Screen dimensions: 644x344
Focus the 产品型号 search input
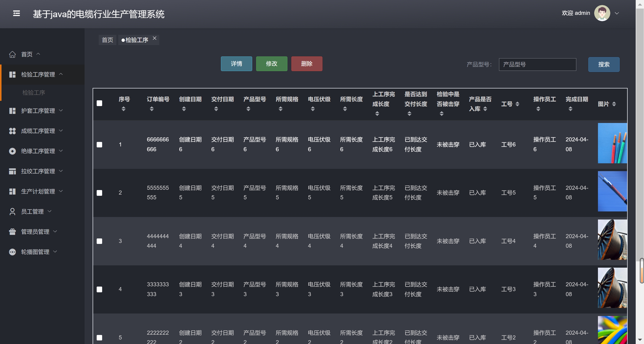click(537, 65)
